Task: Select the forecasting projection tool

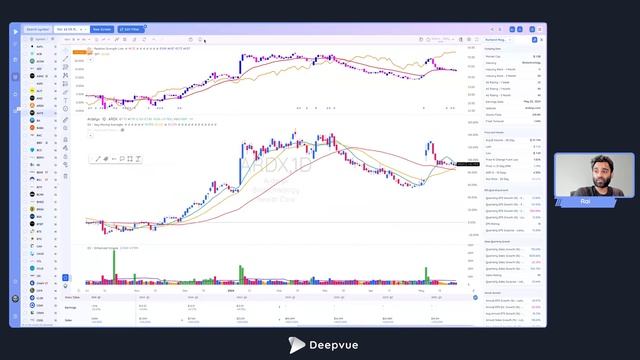Action: tap(66, 84)
